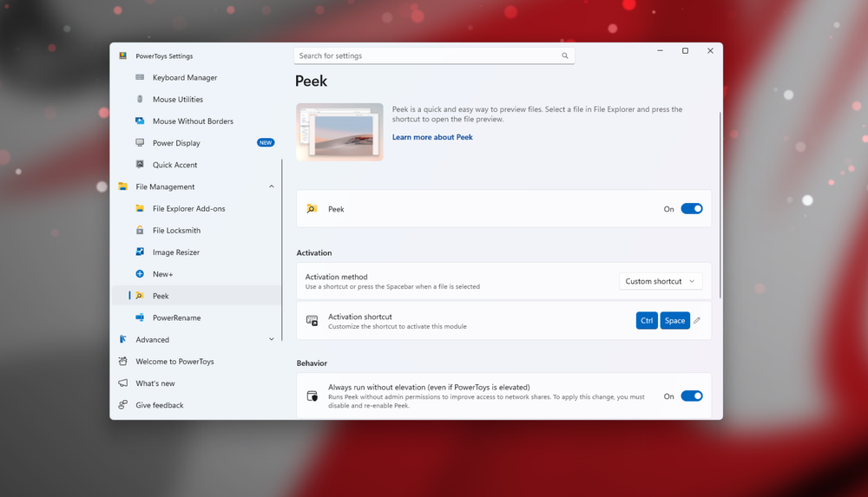
Task: Click the PowerRename icon
Action: point(140,317)
